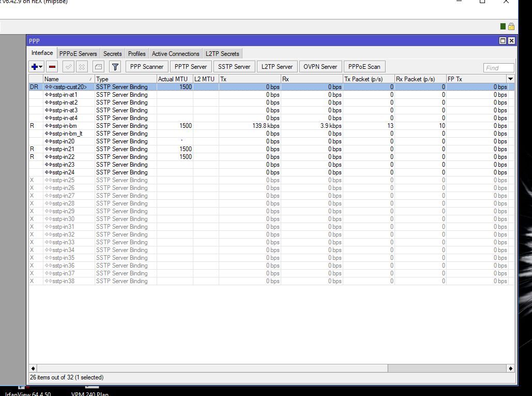Viewport: 532px width, 396px height.
Task: Open the column chooser dropdown arrow
Action: point(510,79)
